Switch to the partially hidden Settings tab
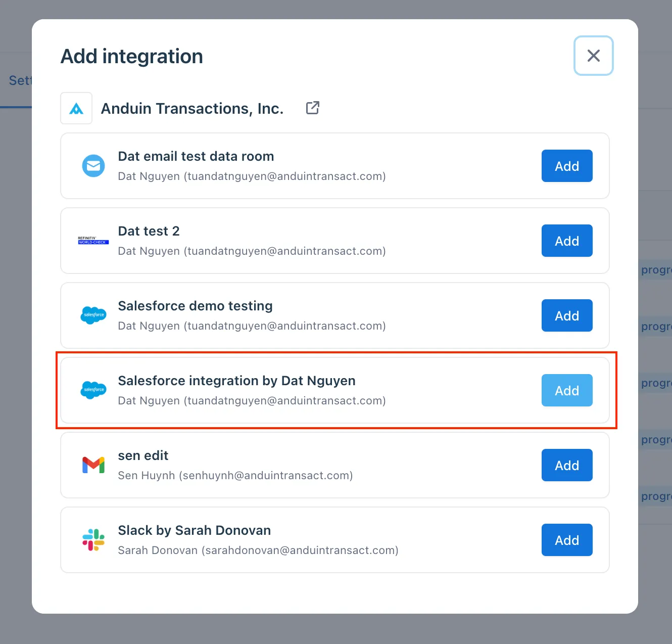 [x=20, y=80]
